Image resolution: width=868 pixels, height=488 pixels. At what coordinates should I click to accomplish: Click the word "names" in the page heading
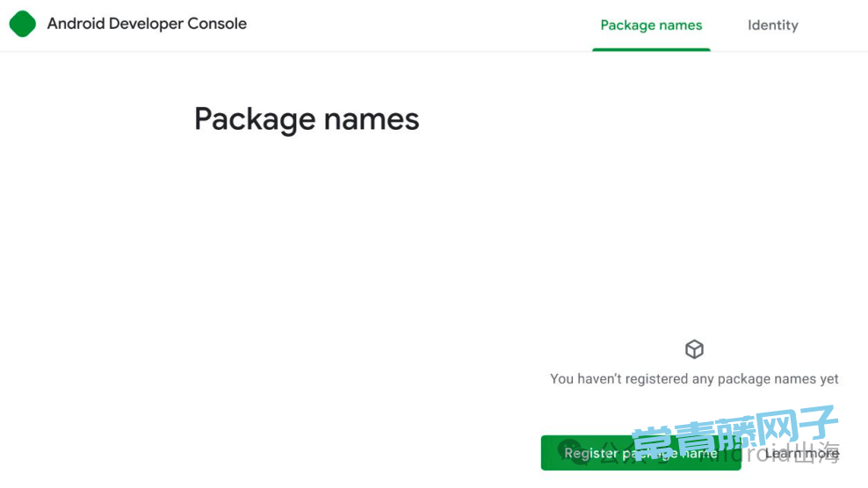click(x=372, y=119)
